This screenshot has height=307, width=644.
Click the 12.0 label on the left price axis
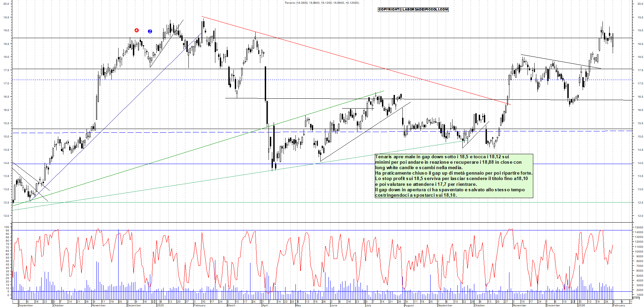pyautogui.click(x=6, y=216)
